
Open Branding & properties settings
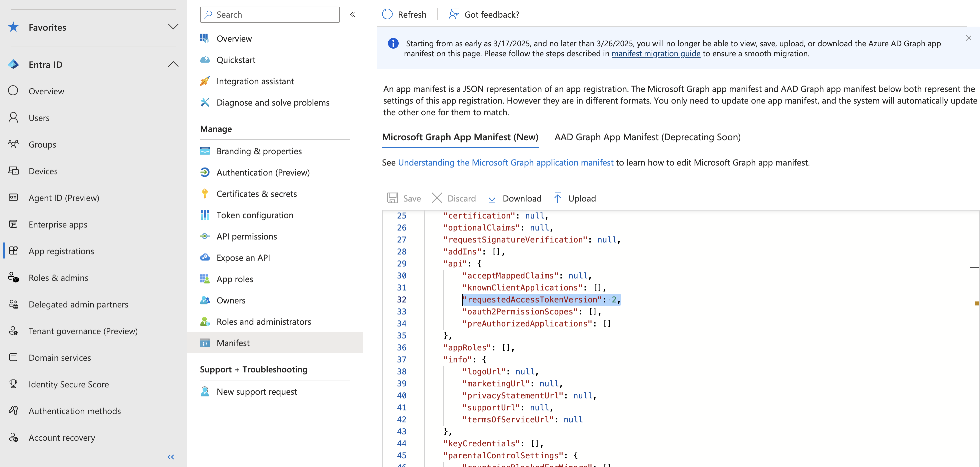(258, 151)
